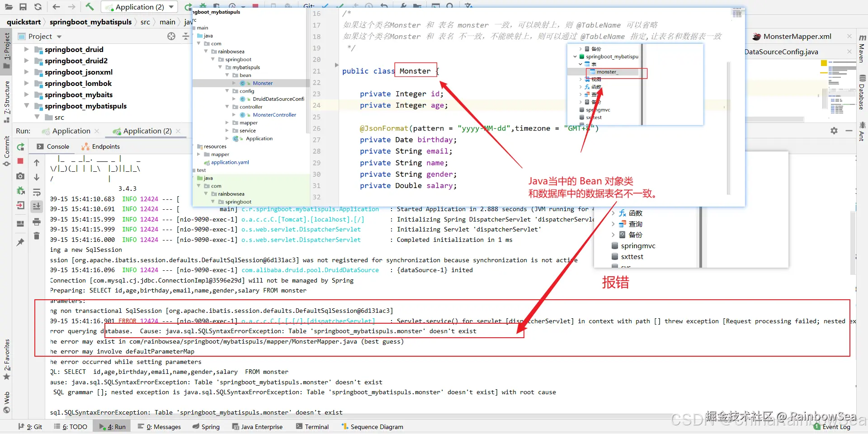
Task: Print the console output
Action: tap(37, 222)
